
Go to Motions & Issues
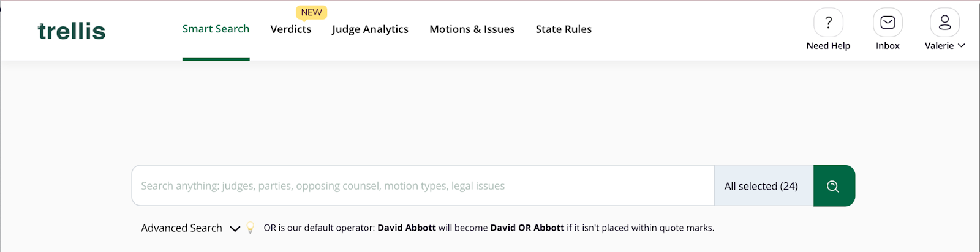coord(472,29)
